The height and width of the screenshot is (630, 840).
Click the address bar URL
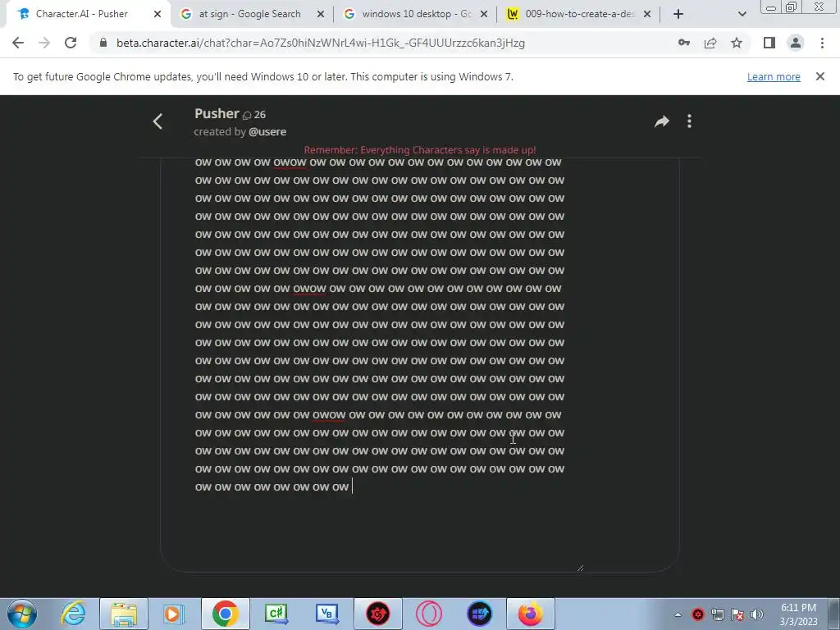(x=321, y=43)
